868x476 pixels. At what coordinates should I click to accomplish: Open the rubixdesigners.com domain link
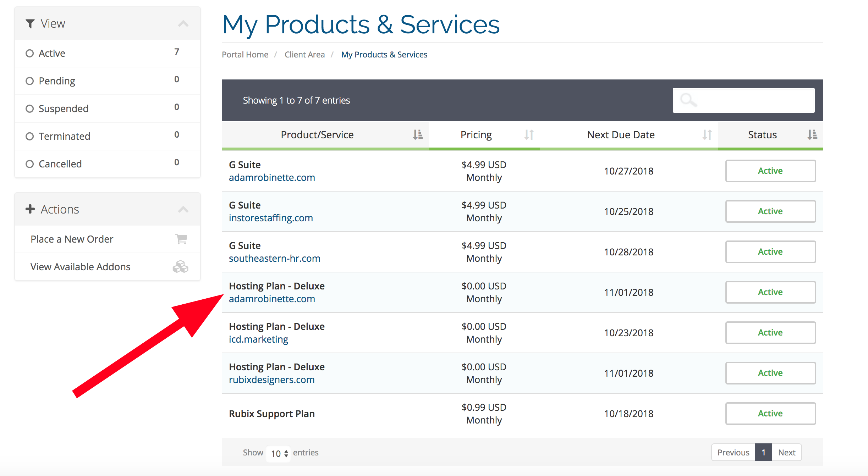click(271, 380)
